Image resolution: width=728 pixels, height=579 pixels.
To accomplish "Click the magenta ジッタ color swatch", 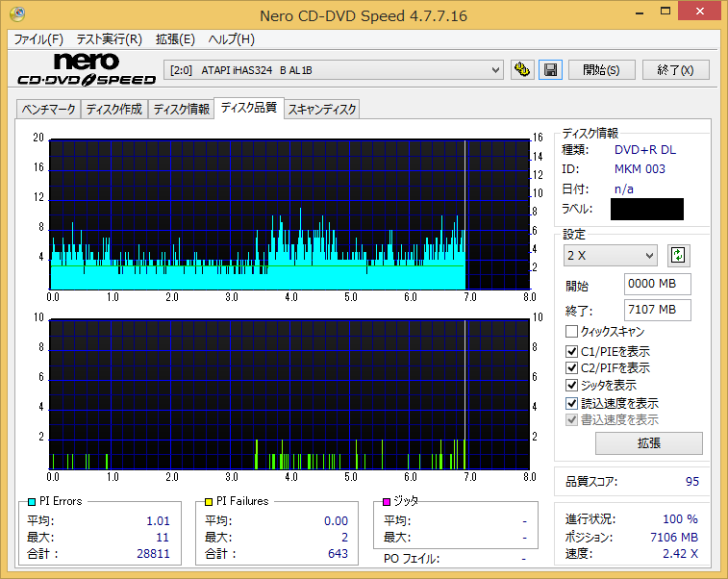I will click(x=387, y=502).
